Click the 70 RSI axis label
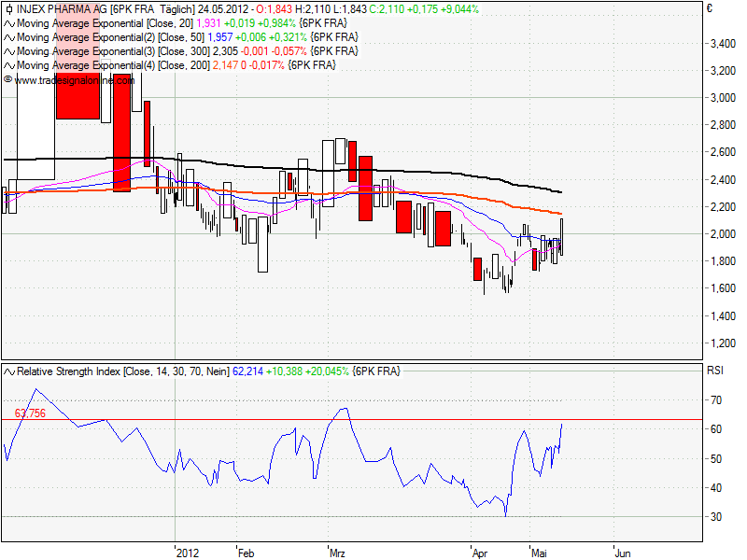Image resolution: width=747 pixels, height=560 pixels. (716, 400)
